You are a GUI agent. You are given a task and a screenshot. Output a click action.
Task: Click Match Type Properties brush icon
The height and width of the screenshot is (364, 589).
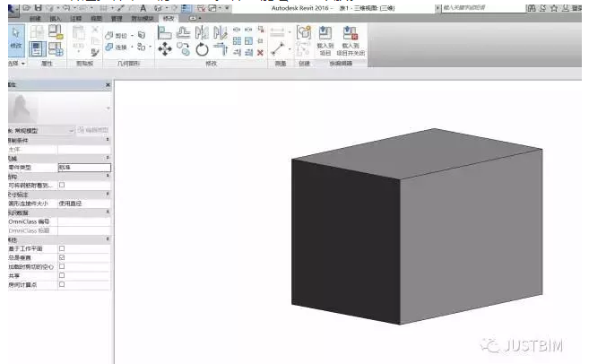[95, 53]
